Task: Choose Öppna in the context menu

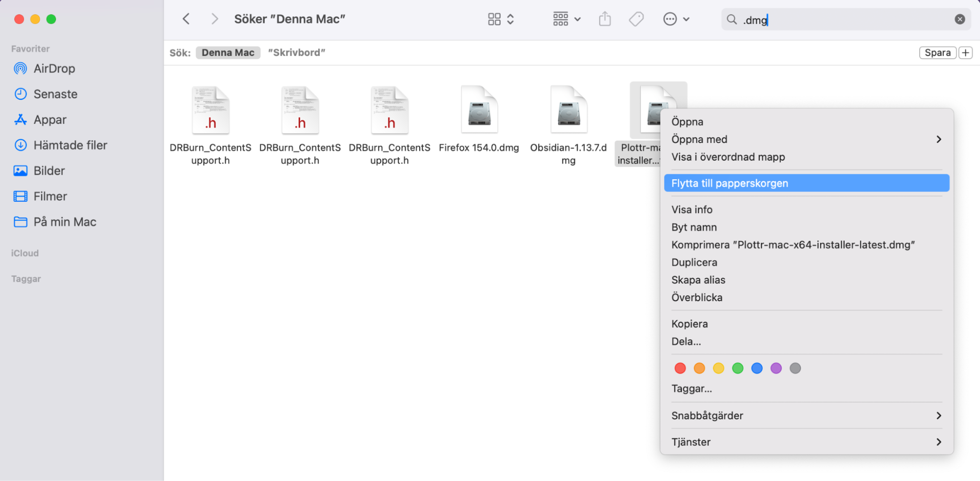Action: click(806, 121)
